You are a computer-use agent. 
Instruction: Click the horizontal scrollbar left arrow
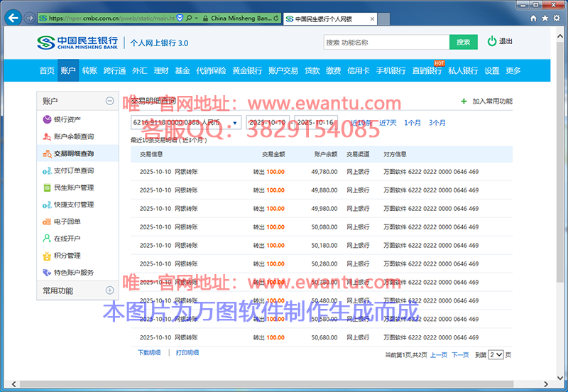13,384
